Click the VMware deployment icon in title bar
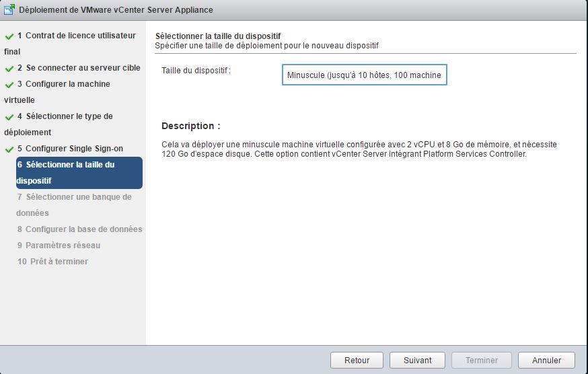588x374 pixels. click(9, 9)
